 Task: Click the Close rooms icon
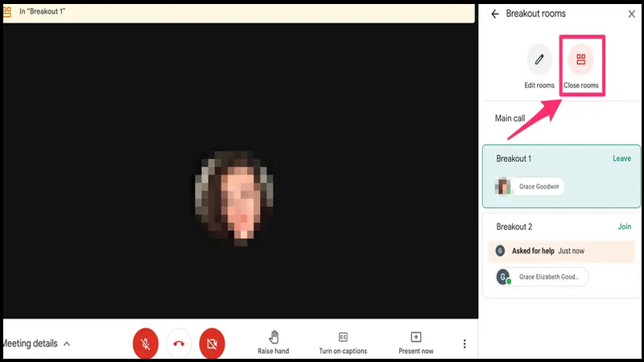point(580,60)
